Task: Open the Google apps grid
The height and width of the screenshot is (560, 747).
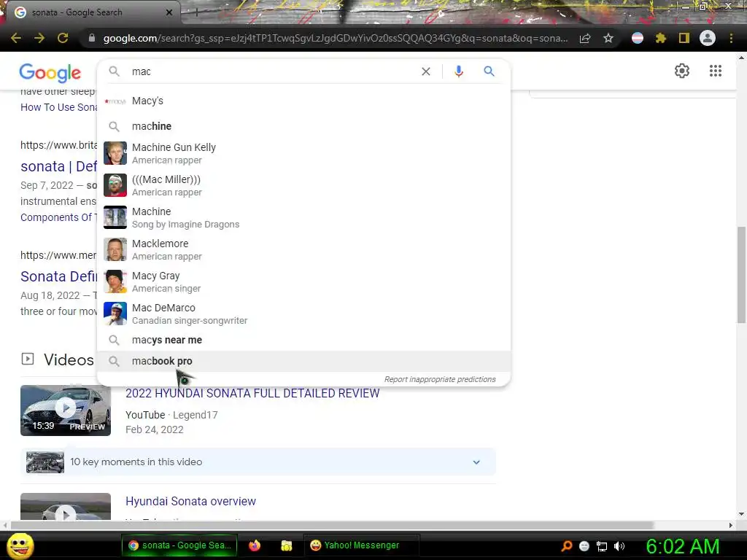Action: 715,71
